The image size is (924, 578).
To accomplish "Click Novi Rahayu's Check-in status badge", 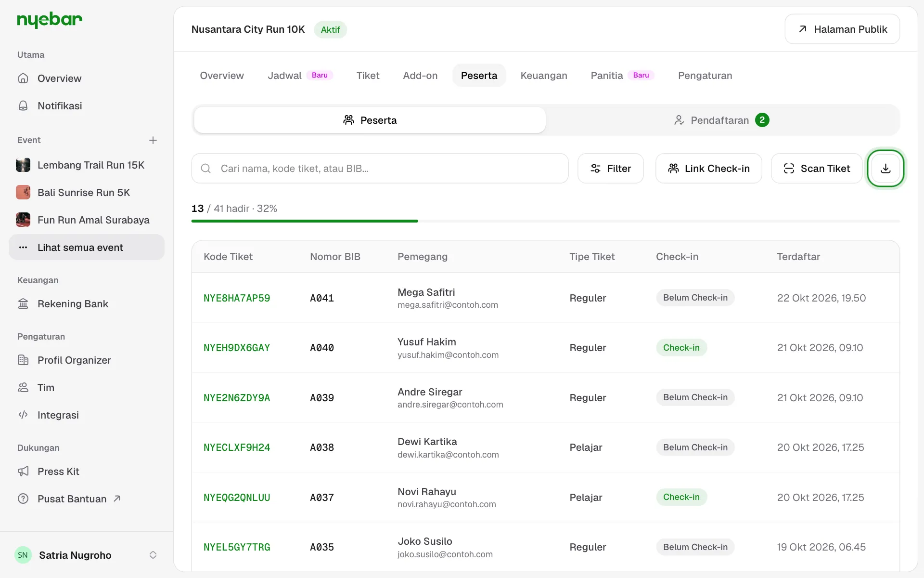I will [x=681, y=497].
